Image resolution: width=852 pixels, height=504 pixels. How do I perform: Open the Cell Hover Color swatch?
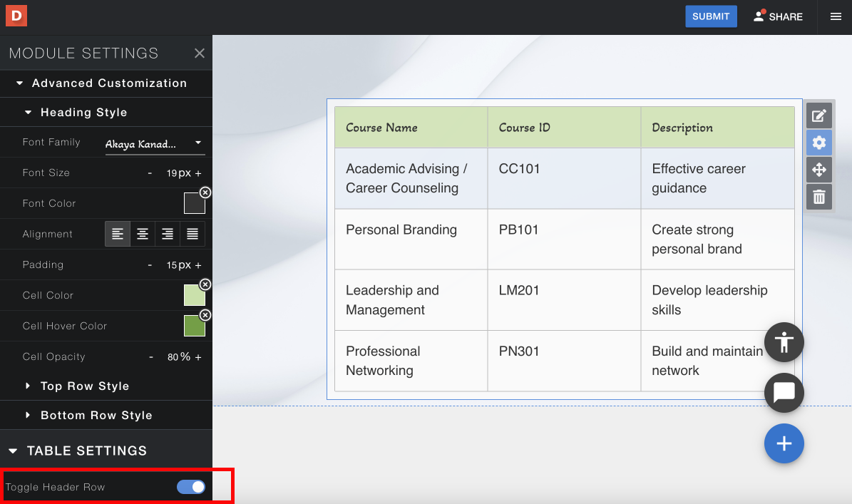click(x=194, y=326)
